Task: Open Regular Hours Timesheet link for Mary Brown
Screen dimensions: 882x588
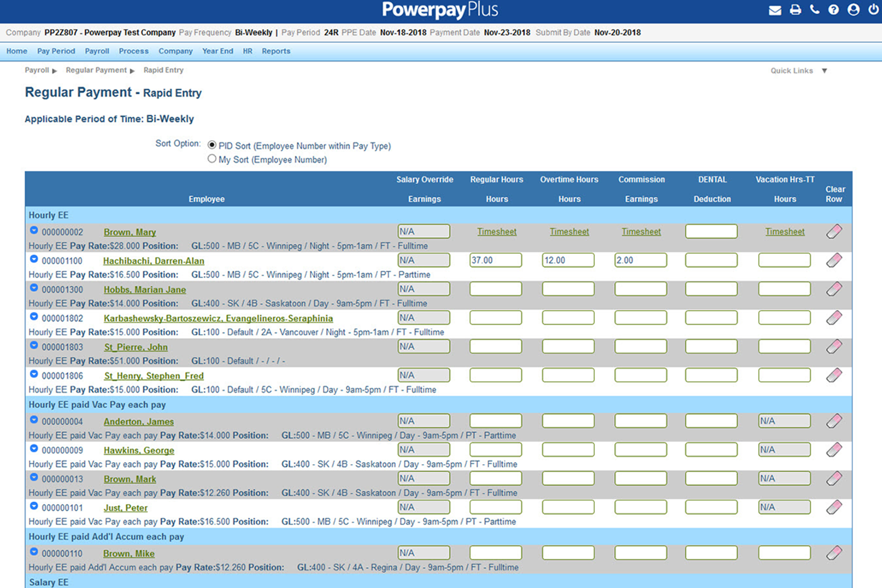Action: tap(497, 232)
